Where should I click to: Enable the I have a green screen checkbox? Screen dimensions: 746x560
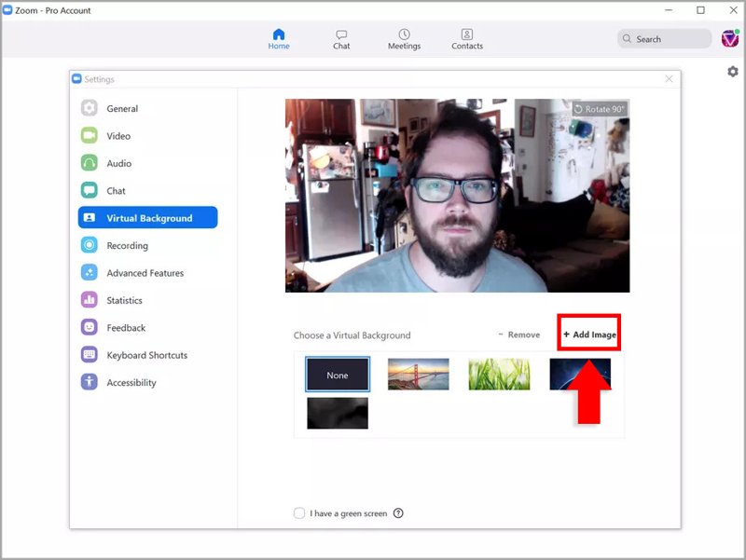(x=299, y=513)
